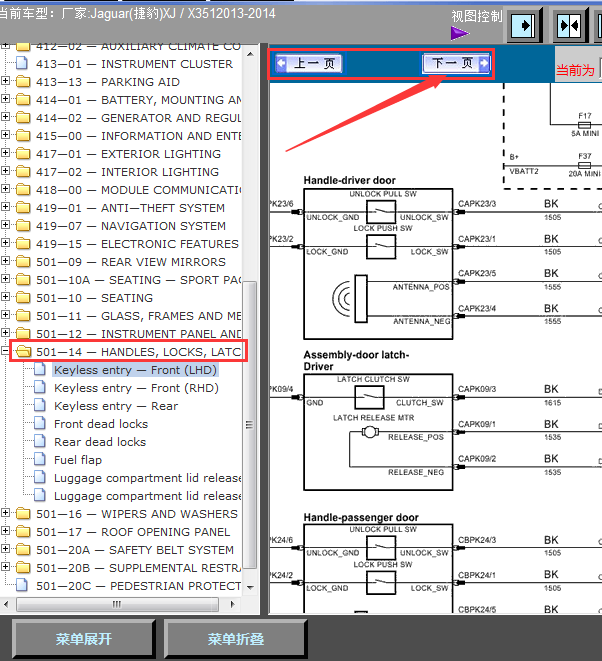602x661 pixels.
Task: Click the page icon beside Fuel flap
Action: pos(40,460)
